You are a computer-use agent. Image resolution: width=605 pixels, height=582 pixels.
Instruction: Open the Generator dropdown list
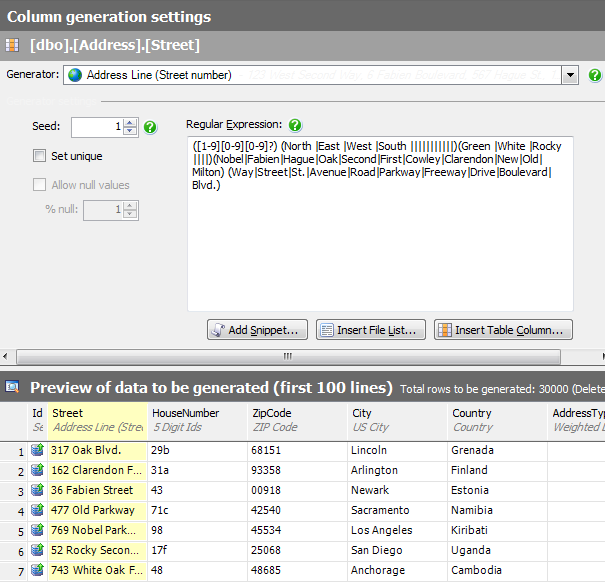coord(569,75)
